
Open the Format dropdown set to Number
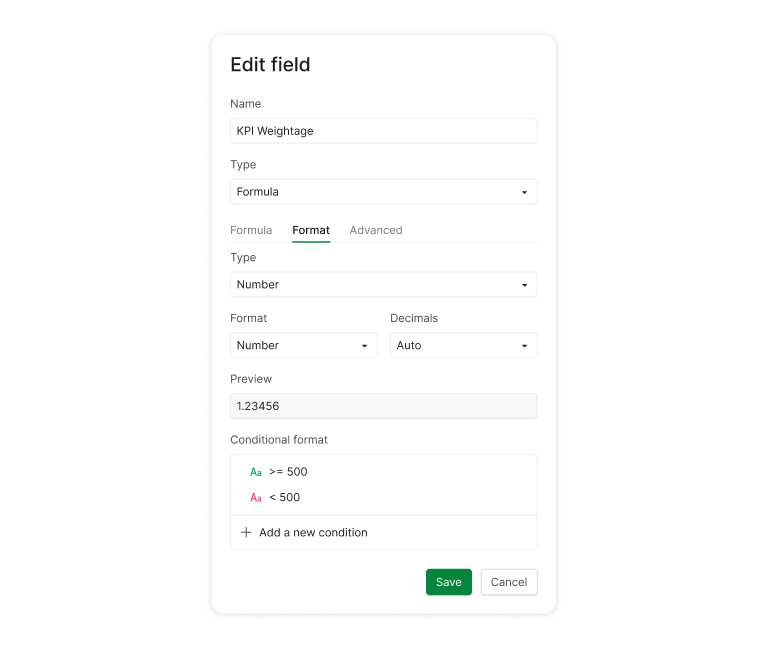(x=303, y=345)
